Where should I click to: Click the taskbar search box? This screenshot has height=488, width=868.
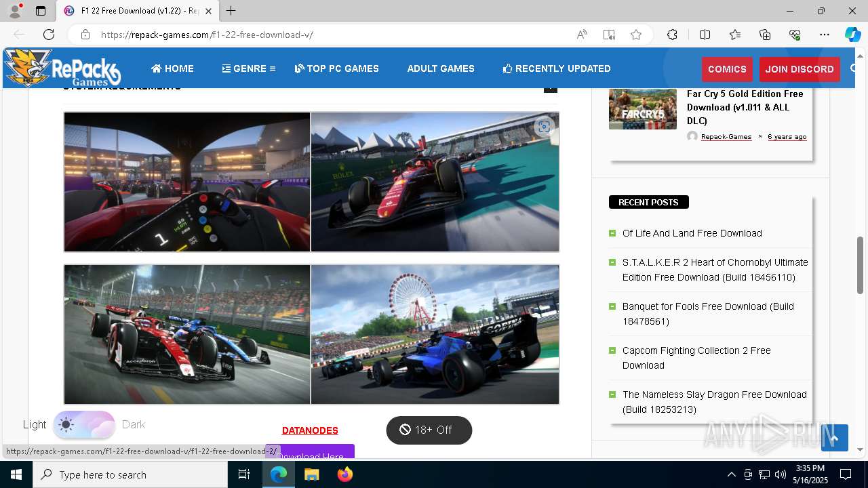coord(130,474)
